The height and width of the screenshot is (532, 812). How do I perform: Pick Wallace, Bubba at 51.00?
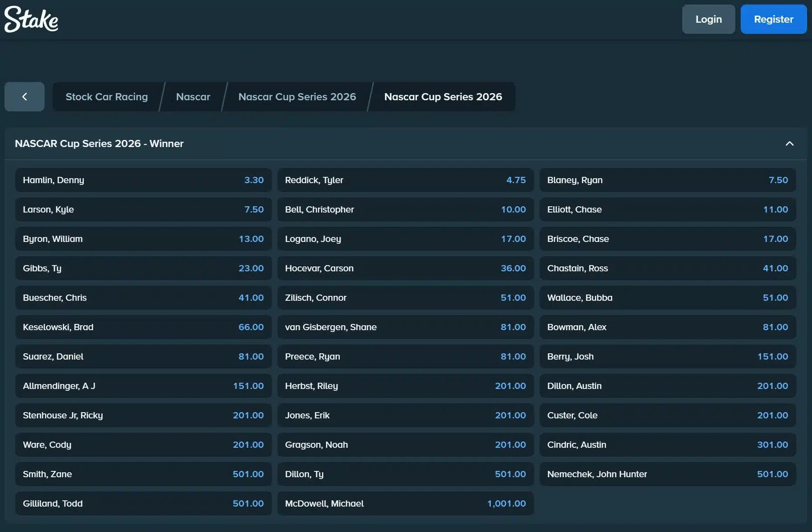pyautogui.click(x=668, y=298)
